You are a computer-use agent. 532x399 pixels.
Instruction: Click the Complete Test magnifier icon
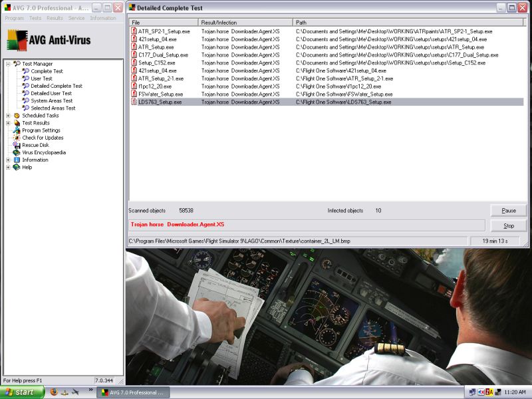pos(26,71)
